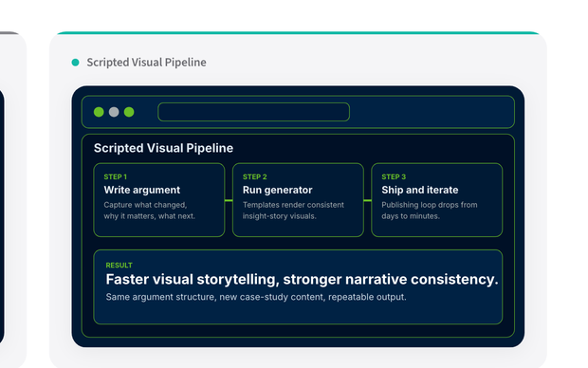The image size is (588, 368).
Task: Select the 'Ship and iterate' step title
Action: coord(420,190)
